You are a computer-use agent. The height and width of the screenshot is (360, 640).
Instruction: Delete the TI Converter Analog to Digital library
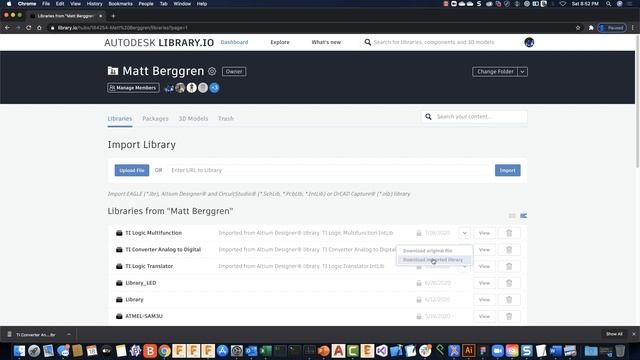click(x=509, y=249)
